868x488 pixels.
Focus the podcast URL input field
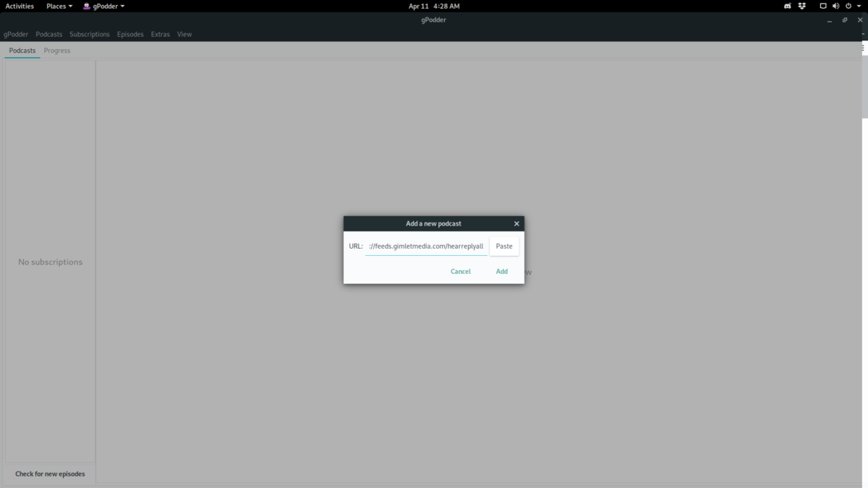pos(426,246)
